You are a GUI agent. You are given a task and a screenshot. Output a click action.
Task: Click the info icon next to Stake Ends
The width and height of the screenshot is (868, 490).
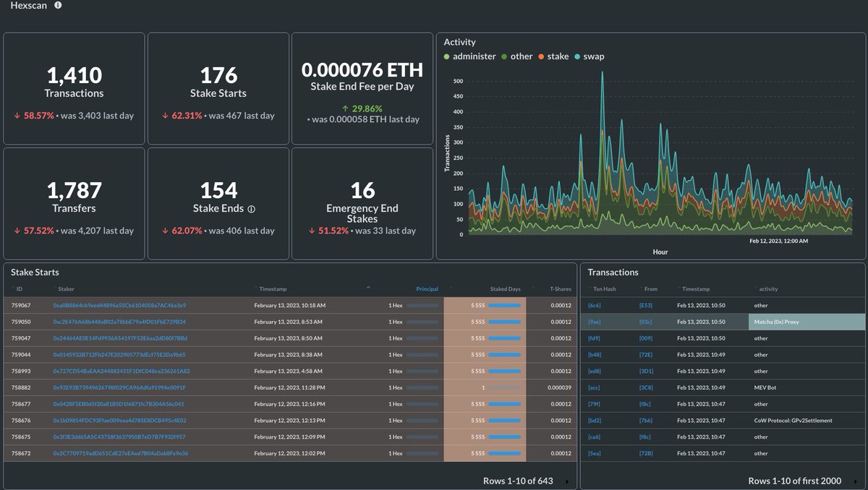point(251,209)
